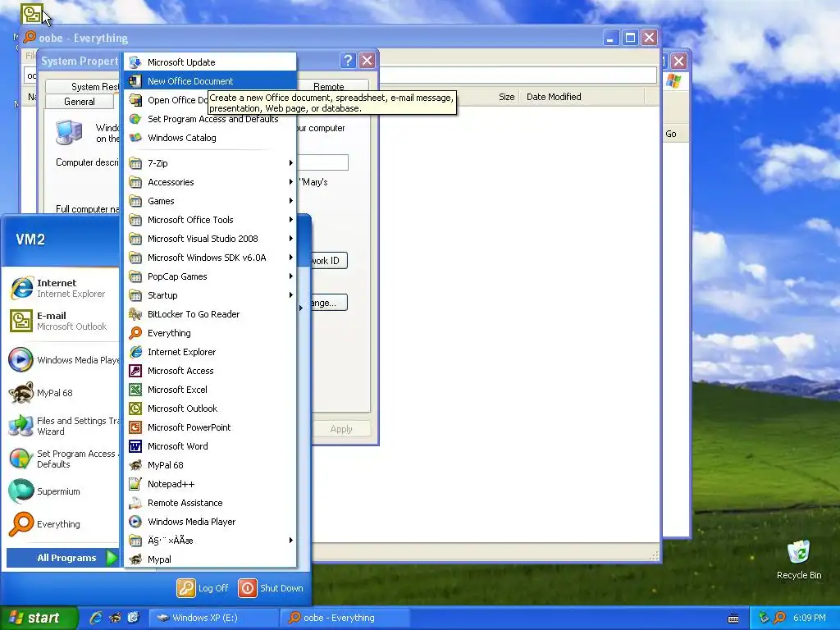Launch Microsoft Excel
Image resolution: width=840 pixels, height=630 pixels.
[x=210, y=390]
